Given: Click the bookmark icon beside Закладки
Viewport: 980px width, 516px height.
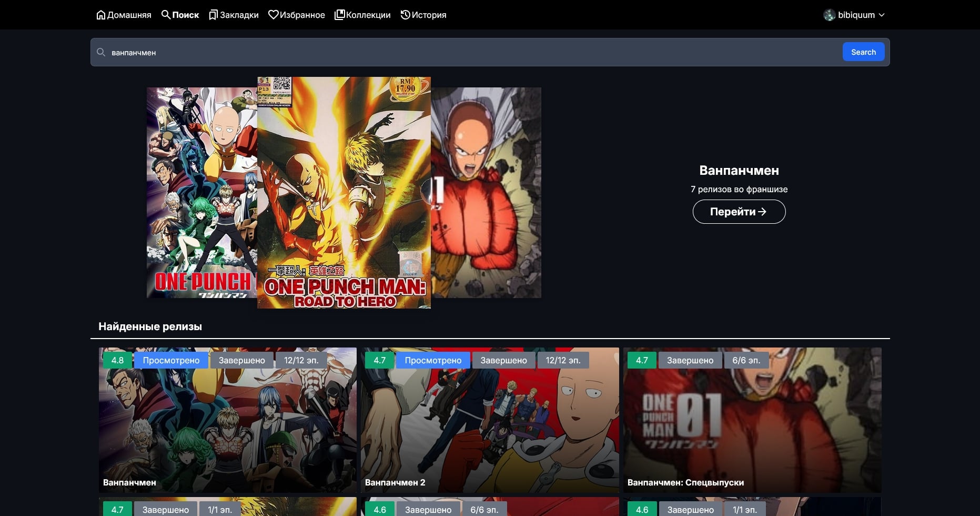Looking at the screenshot, I should [x=213, y=15].
